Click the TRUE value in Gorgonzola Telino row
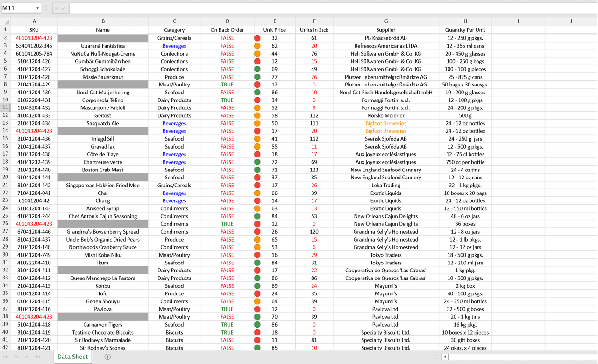The height and width of the screenshot is (364, 598). click(228, 100)
